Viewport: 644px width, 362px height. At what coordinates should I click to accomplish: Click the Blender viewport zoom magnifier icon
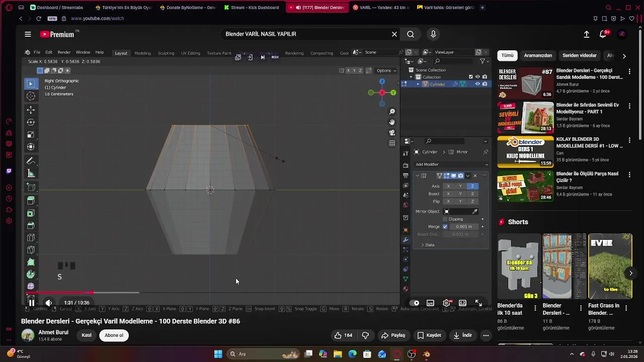tap(392, 112)
